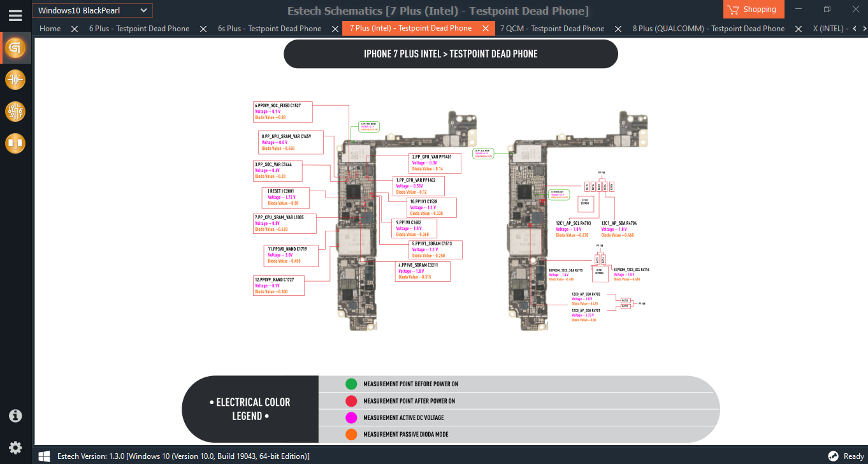
Task: Close the 7 QCM Testpoint tab
Action: point(618,29)
